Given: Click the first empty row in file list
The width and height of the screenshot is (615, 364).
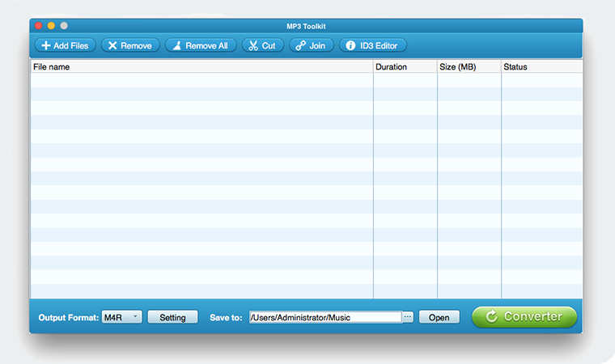Looking at the screenshot, I should (201, 80).
